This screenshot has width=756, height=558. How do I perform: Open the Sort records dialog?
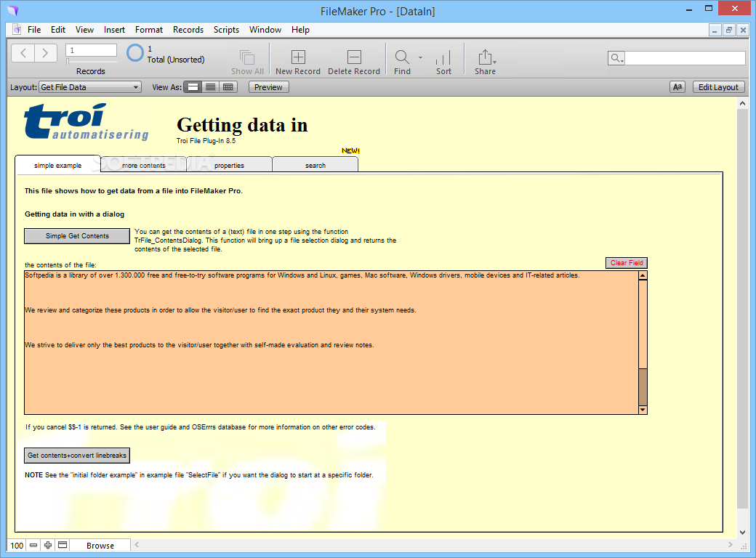pos(443,62)
